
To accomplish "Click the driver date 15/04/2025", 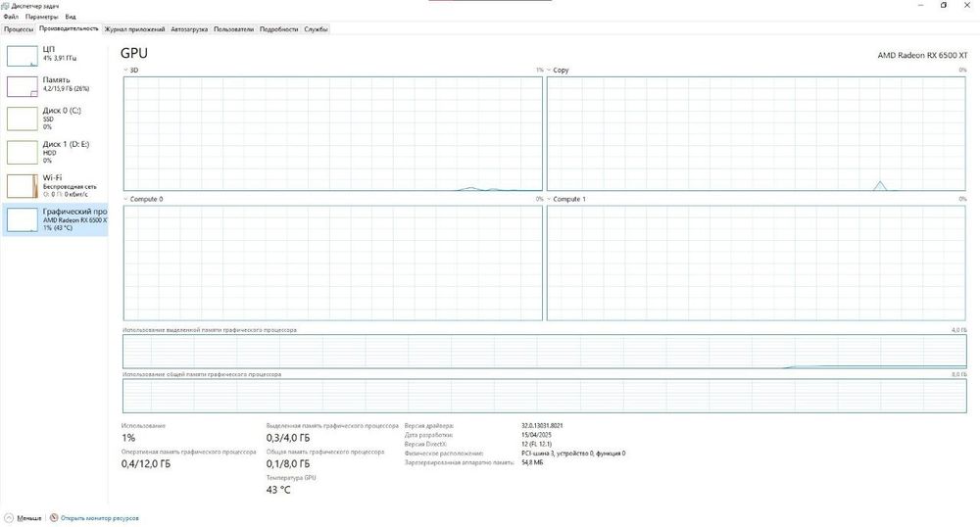I will [536, 435].
